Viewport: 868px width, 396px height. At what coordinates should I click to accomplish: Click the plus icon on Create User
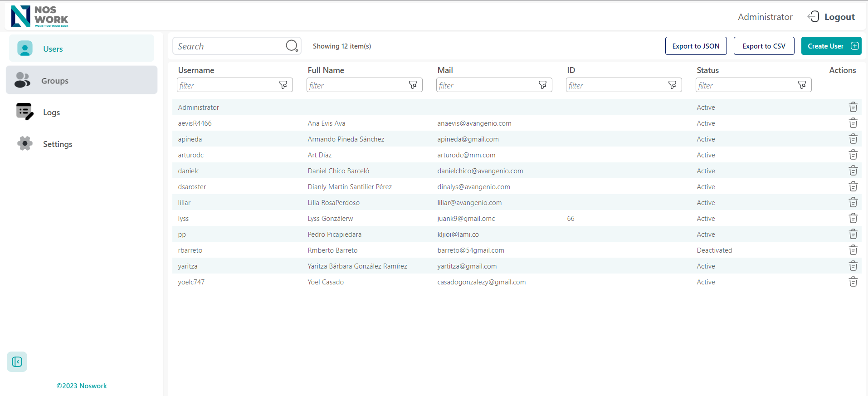coord(854,46)
